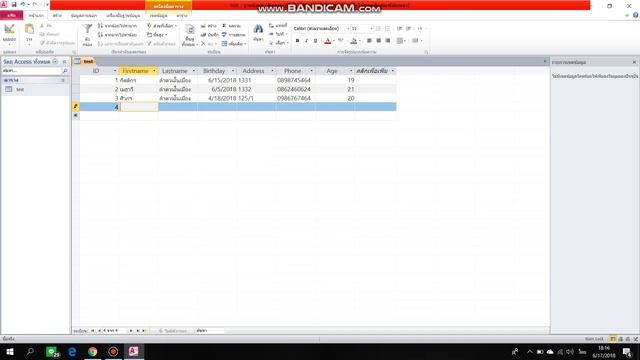Viewport: 640px width, 360px height.
Task: Switch to Database Tools ribbon tab
Action: pos(123,16)
